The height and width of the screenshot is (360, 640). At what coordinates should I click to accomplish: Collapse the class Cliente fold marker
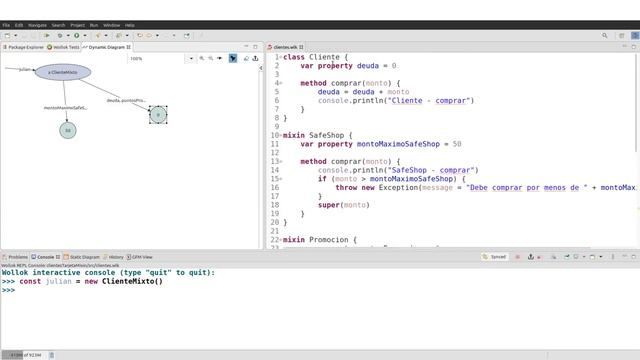pyautogui.click(x=281, y=57)
